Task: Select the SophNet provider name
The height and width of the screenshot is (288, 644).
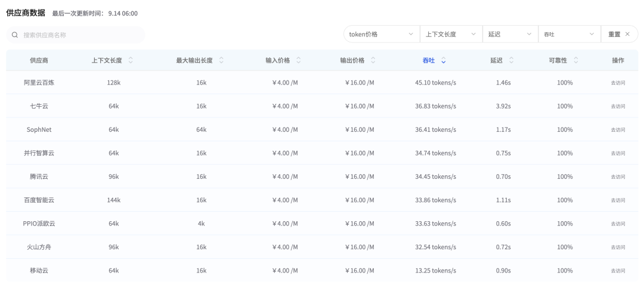Action: [x=39, y=129]
